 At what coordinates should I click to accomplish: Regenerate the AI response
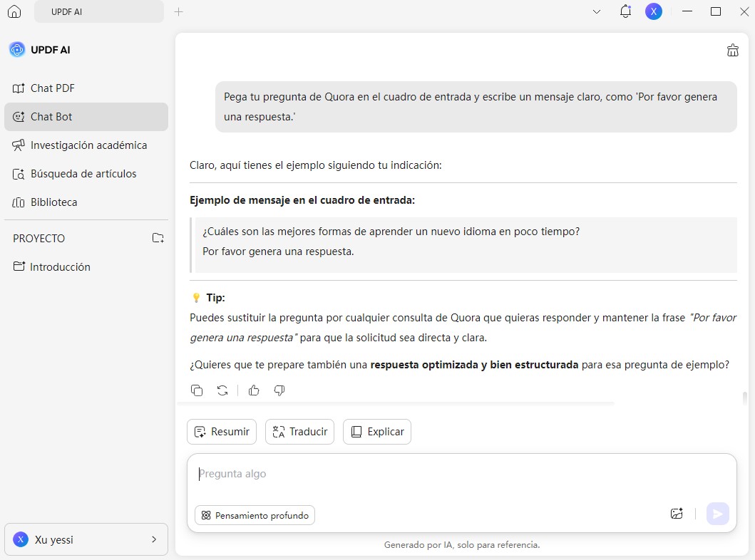click(222, 390)
